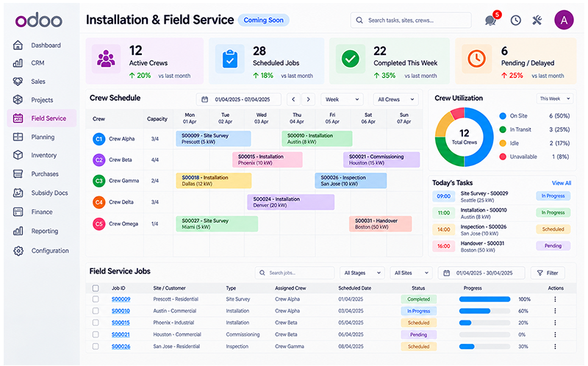The image size is (588, 366).
Task: Expand the All Stages filter dropdown
Action: point(362,273)
